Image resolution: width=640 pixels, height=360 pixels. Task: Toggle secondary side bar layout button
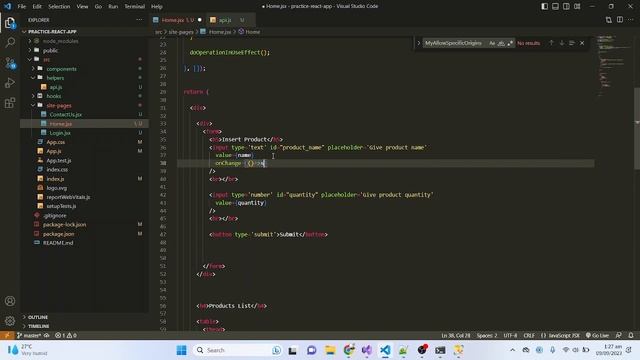click(566, 6)
